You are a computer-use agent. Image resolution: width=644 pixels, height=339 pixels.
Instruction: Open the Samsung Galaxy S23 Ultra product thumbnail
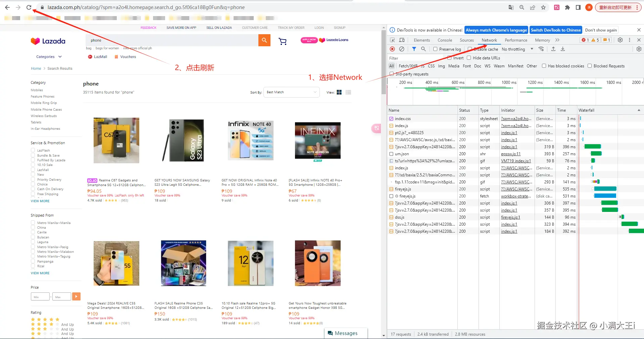[184, 140]
